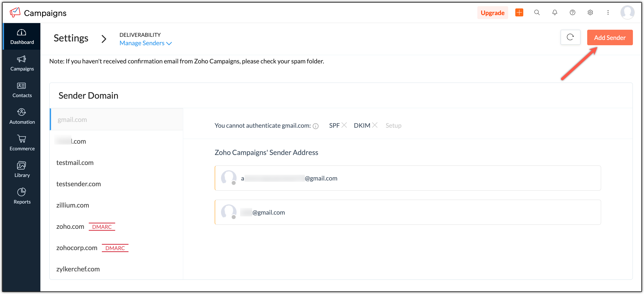Open the settings gear icon
Image resolution: width=644 pixels, height=294 pixels.
click(590, 12)
